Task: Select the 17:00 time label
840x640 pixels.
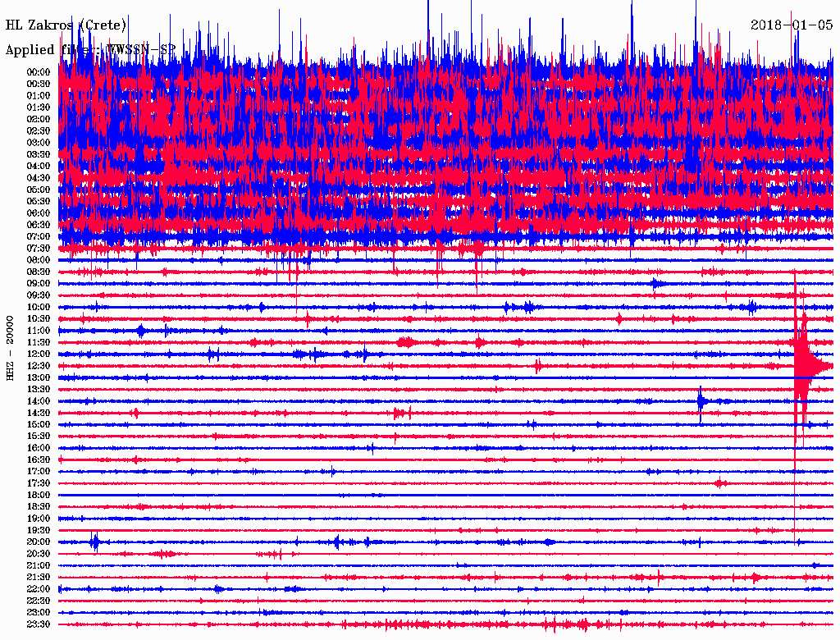Action: point(39,472)
